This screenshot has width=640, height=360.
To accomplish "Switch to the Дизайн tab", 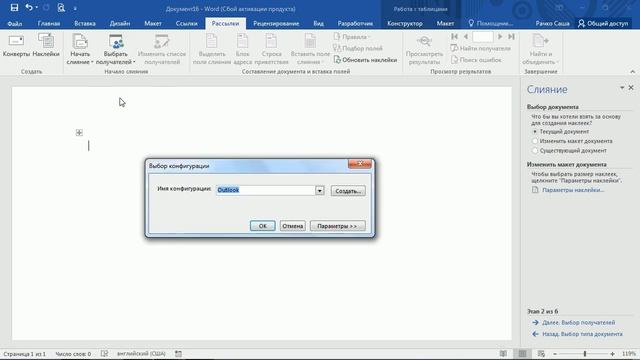I will click(x=120, y=24).
